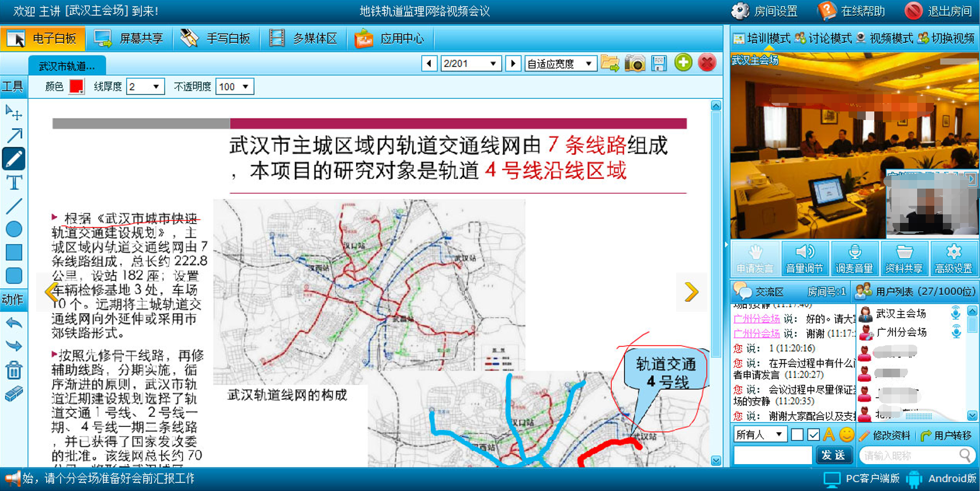
Task: Open the 所有人 recipient dropdown
Action: (759, 435)
